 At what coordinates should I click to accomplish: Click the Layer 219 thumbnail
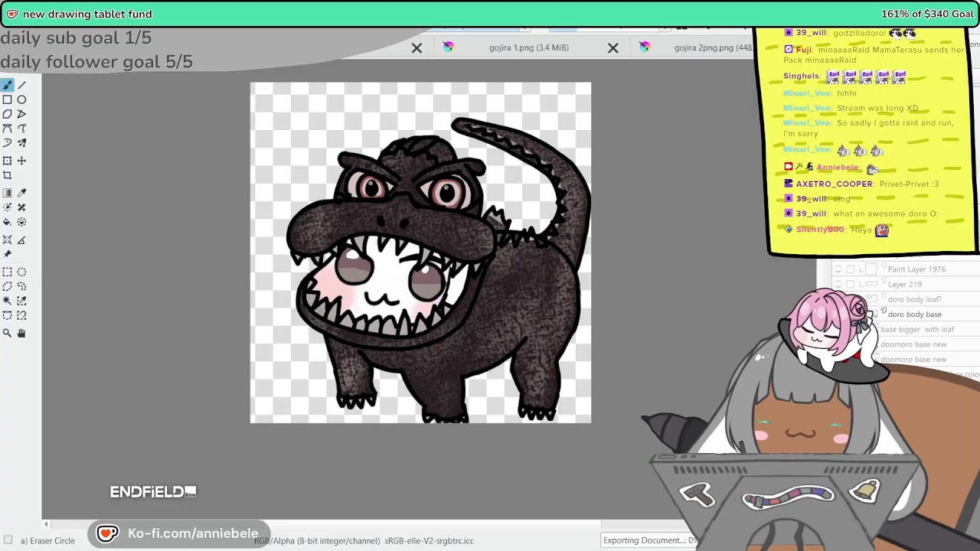tap(871, 284)
